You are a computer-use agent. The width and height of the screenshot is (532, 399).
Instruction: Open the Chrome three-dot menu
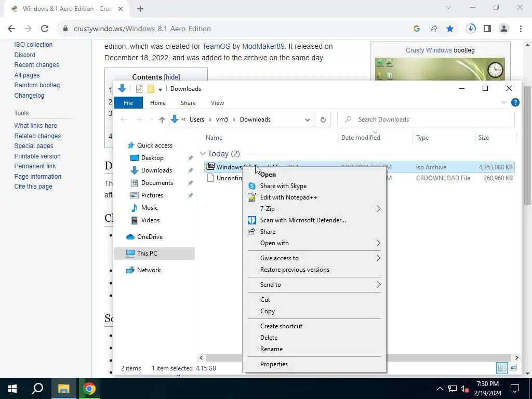(521, 29)
